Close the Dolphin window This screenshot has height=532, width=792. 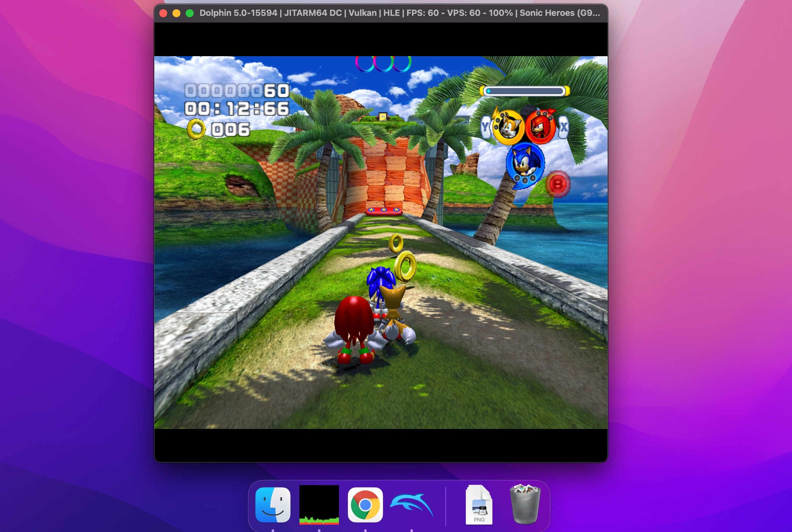coord(163,13)
